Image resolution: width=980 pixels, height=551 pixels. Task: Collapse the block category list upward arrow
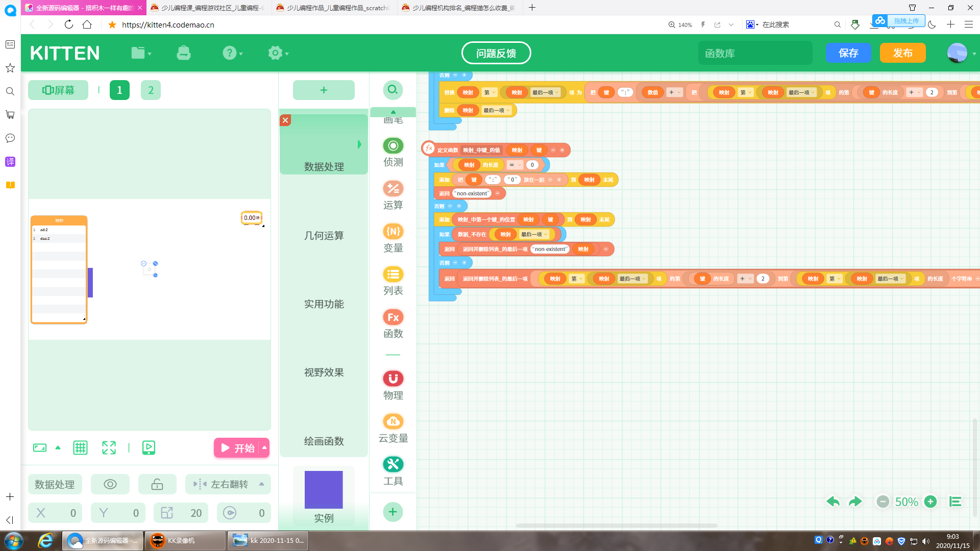(x=393, y=112)
